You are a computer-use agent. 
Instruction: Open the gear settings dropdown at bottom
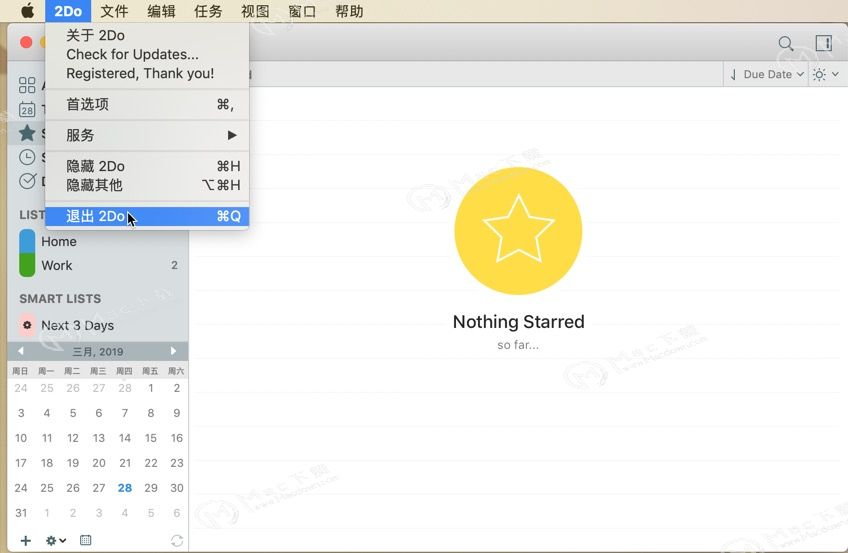click(56, 541)
